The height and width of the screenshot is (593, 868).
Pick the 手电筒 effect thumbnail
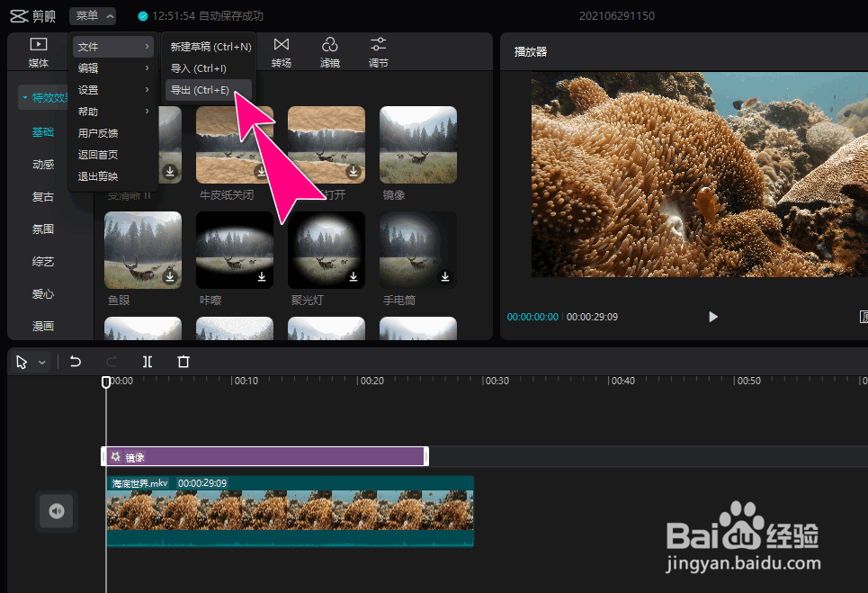tap(418, 250)
